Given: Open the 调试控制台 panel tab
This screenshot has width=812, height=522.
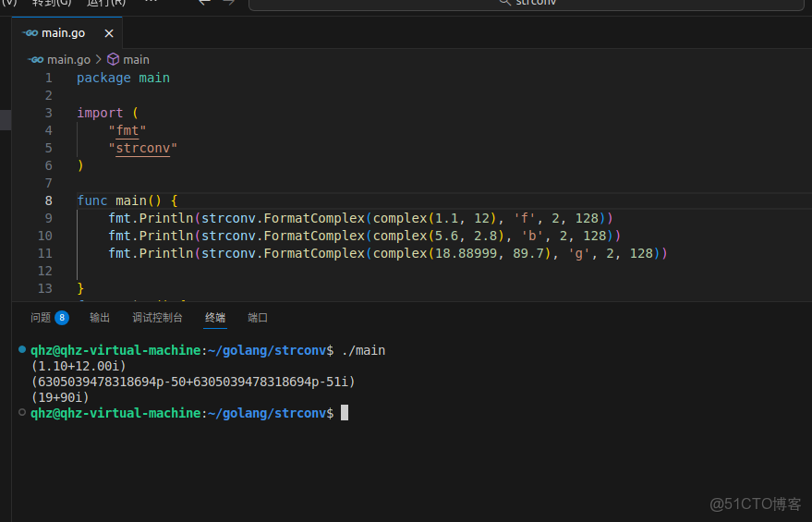Looking at the screenshot, I should tap(157, 318).
